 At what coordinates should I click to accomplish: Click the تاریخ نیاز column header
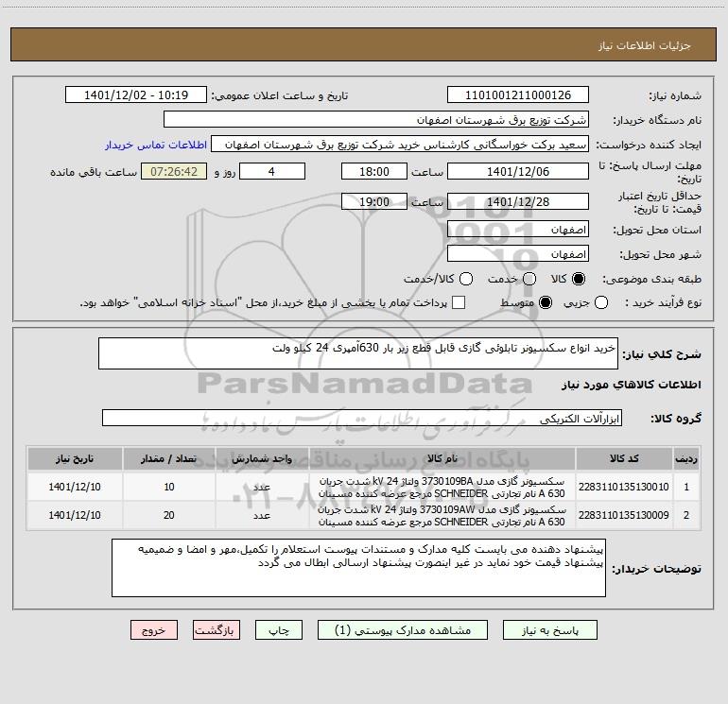75,458
